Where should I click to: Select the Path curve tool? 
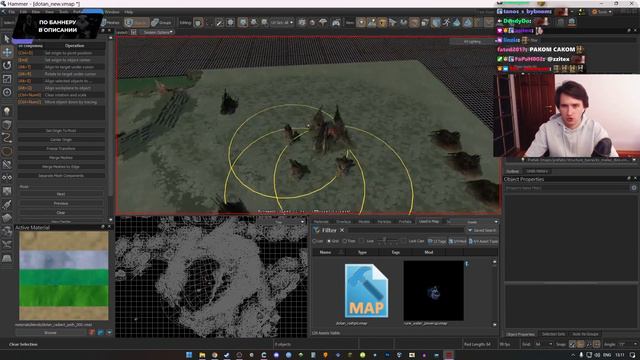(x=7, y=138)
